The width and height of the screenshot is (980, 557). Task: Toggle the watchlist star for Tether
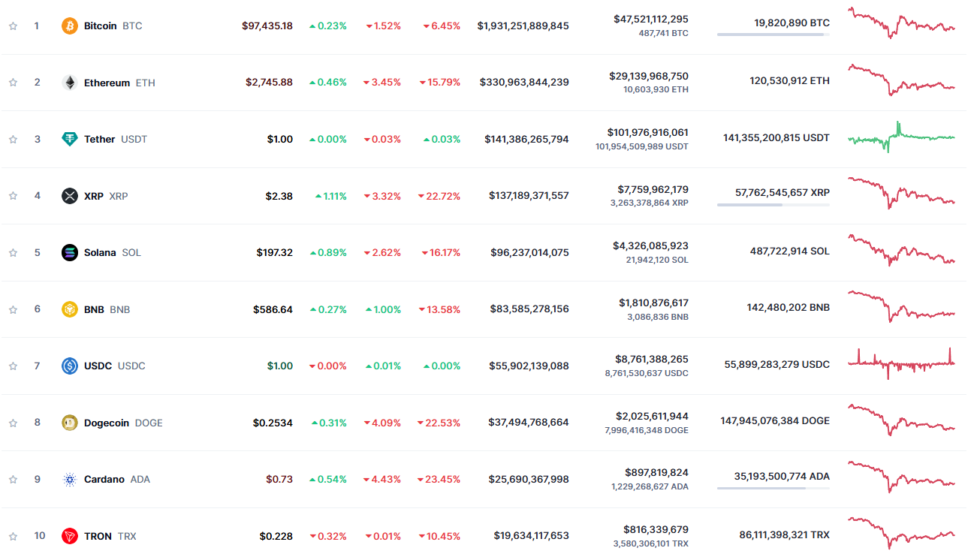tap(13, 139)
